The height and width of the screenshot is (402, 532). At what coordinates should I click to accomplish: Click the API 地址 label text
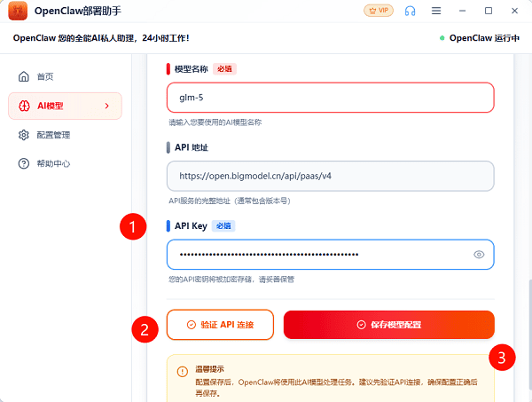192,147
